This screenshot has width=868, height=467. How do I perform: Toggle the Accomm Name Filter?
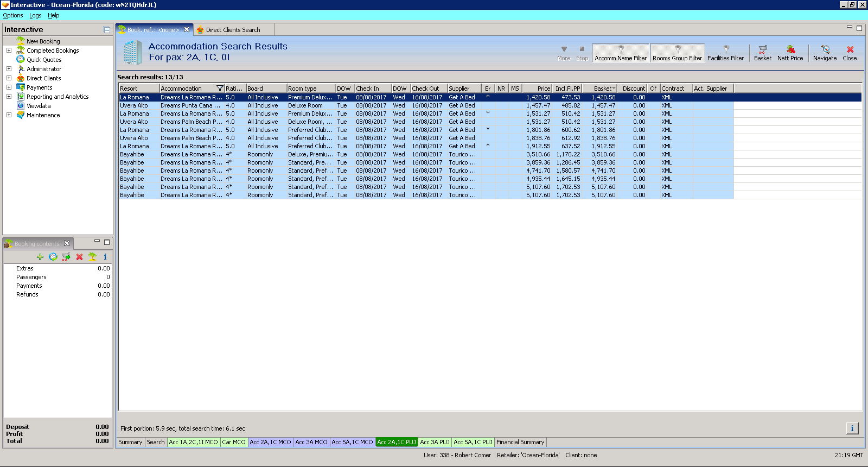tap(621, 53)
